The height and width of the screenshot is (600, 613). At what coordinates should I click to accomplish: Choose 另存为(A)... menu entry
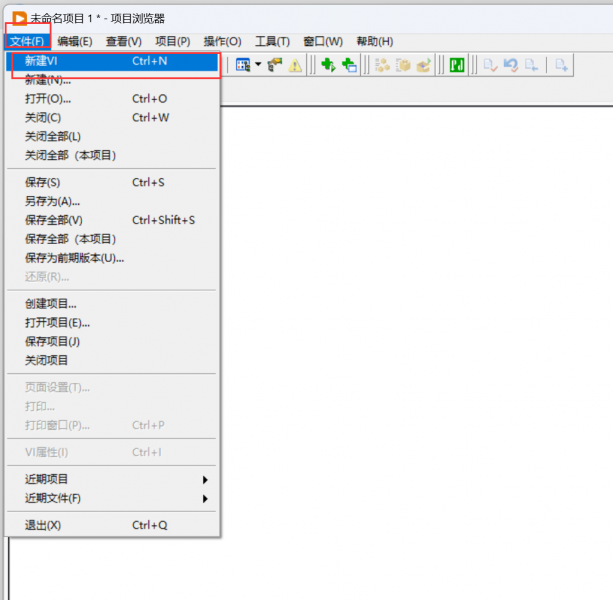click(x=112, y=202)
